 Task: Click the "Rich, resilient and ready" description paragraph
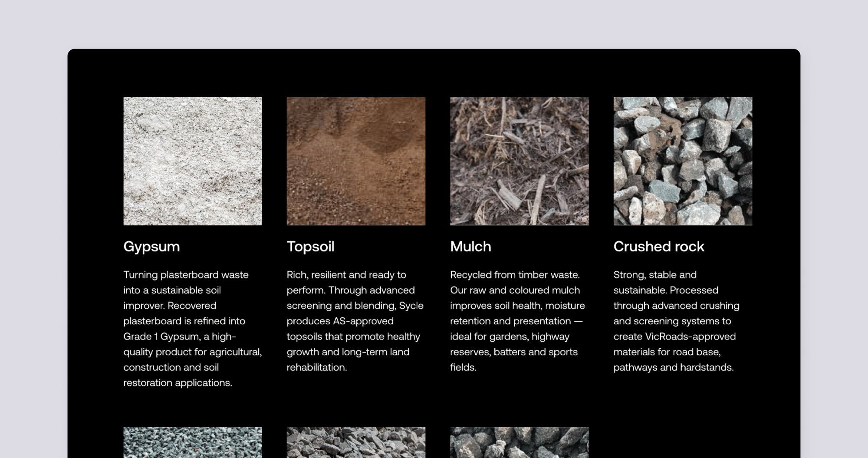355,321
